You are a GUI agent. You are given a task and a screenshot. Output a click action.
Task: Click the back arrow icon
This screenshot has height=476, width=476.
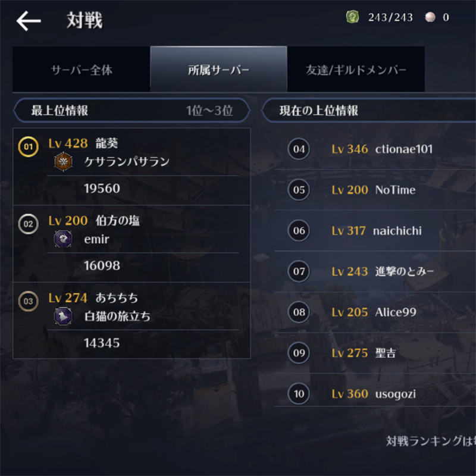pyautogui.click(x=29, y=21)
